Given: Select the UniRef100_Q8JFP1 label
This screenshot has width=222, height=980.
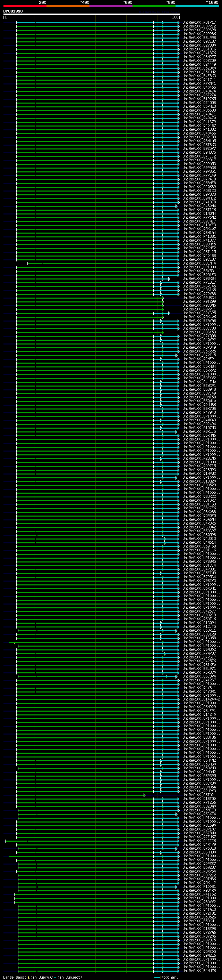Looking at the screenshot, I should (199, 711).
